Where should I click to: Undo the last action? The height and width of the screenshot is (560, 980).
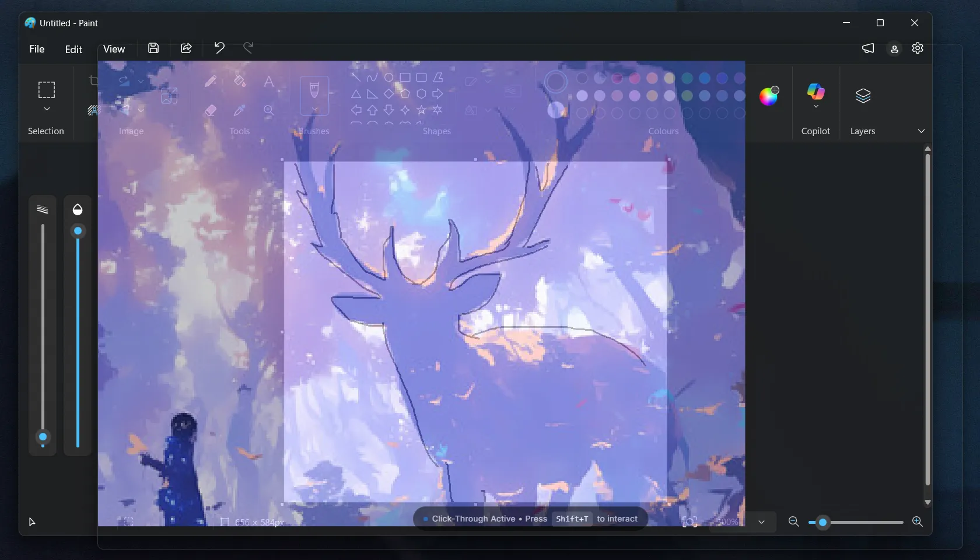pyautogui.click(x=219, y=48)
